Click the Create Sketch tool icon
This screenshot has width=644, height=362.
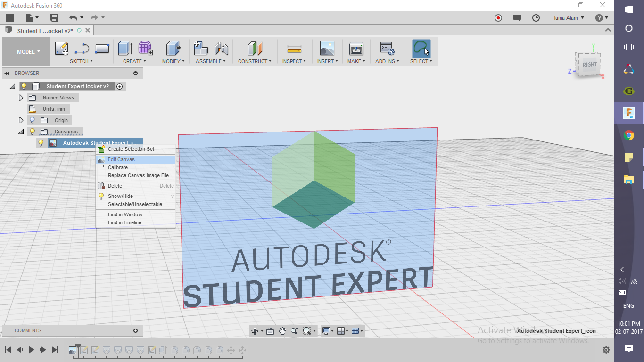click(62, 48)
